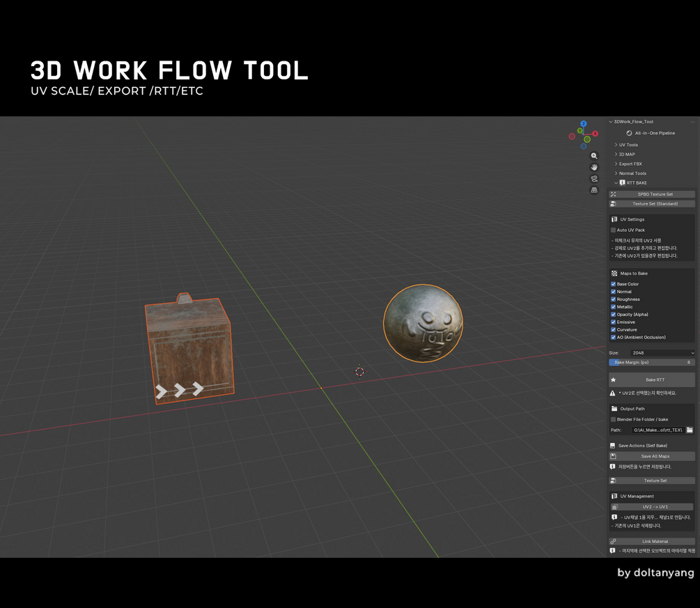Expand the UV Tools section

[x=616, y=145]
